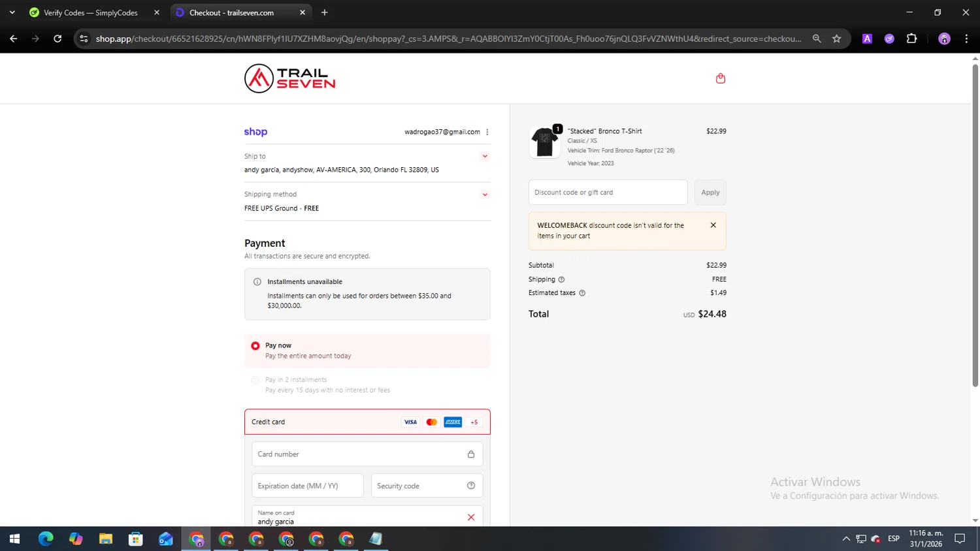Viewport: 980px width, 551px height.
Task: Reload the page with browser refresh button
Action: pyautogui.click(x=57, y=39)
